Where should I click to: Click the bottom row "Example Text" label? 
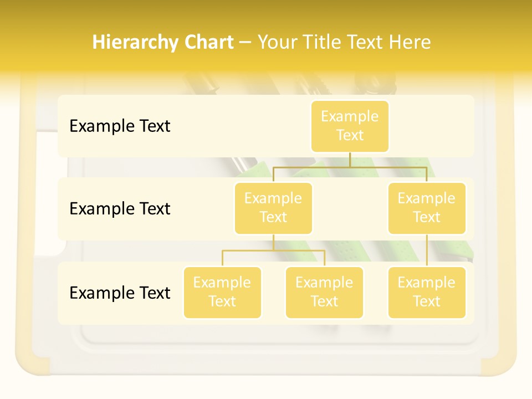[120, 293]
